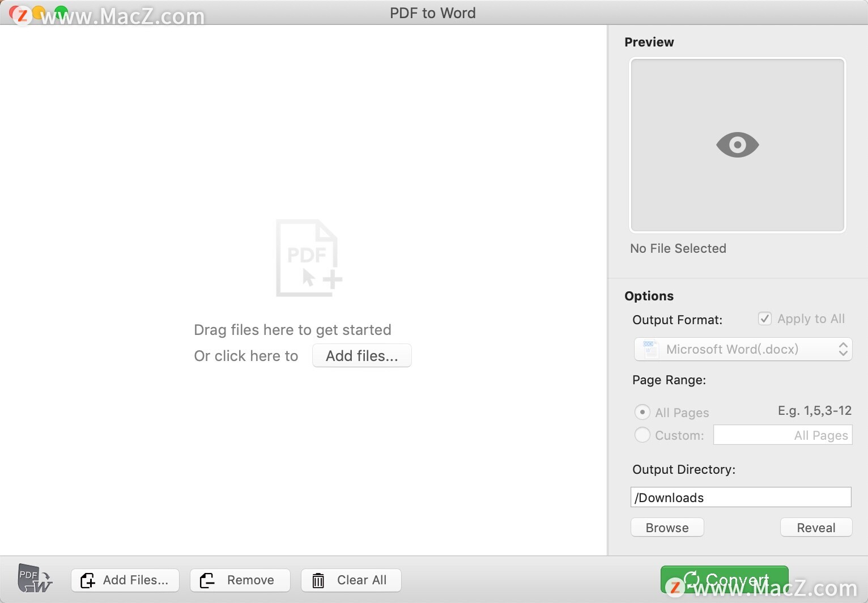This screenshot has height=603, width=868.
Task: Click the PDF to Word app logo
Action: (x=35, y=579)
